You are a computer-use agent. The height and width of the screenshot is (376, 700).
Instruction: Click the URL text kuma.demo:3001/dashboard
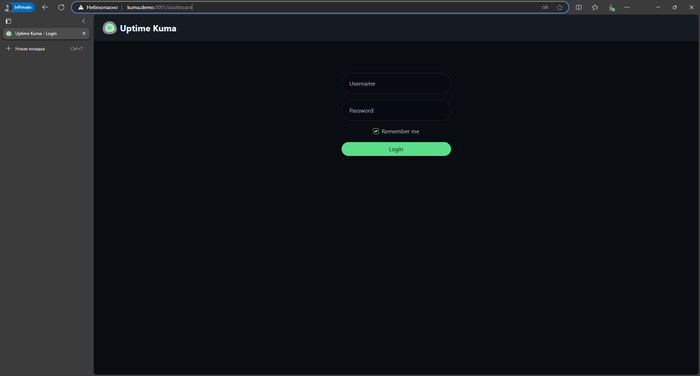(159, 7)
